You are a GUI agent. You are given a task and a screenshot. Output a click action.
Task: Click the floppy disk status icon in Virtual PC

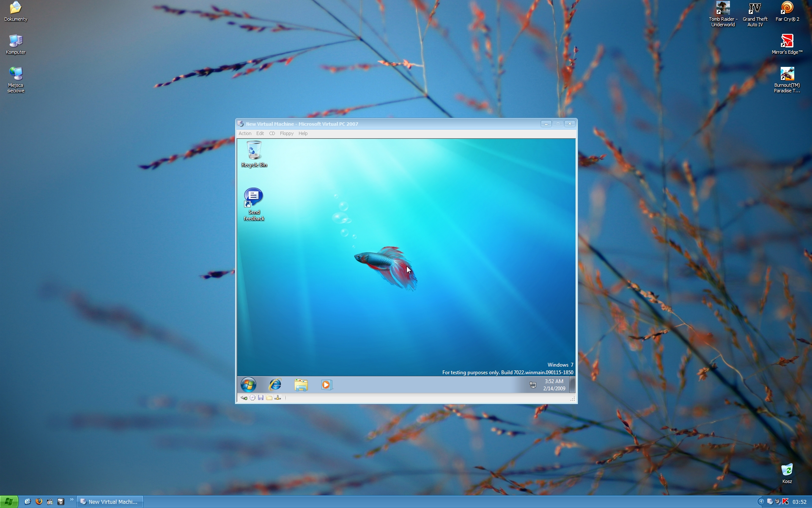(x=261, y=398)
